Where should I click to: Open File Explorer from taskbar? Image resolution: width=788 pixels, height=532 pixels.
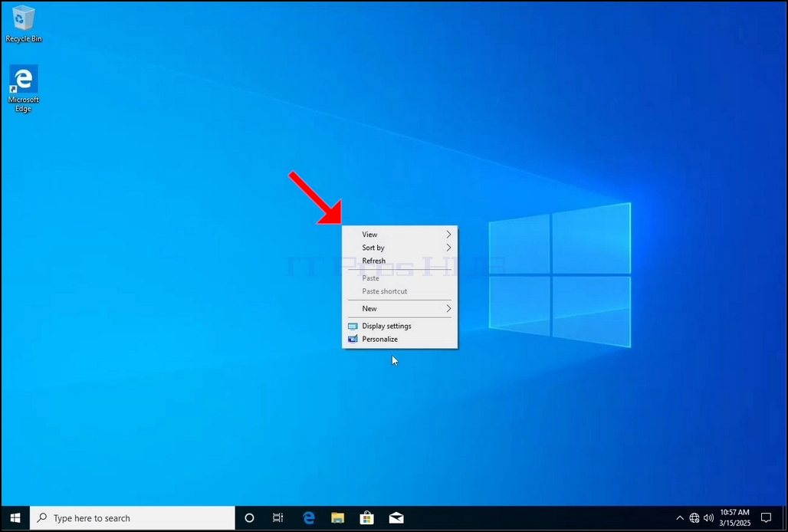click(x=337, y=518)
